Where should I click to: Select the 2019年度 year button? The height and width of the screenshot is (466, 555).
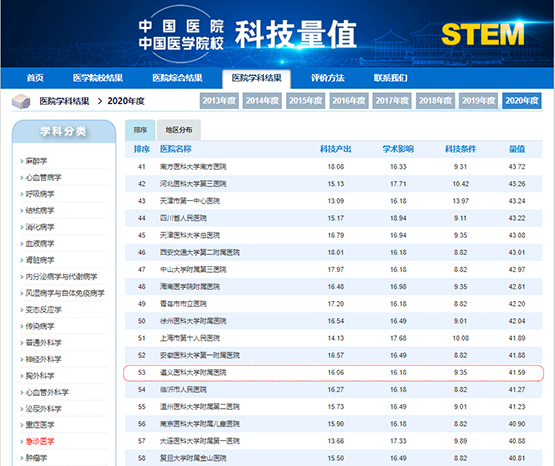pyautogui.click(x=479, y=101)
